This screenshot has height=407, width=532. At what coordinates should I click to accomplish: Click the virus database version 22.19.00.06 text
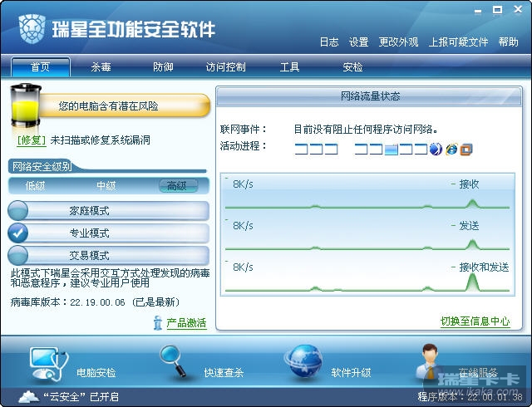(x=97, y=302)
